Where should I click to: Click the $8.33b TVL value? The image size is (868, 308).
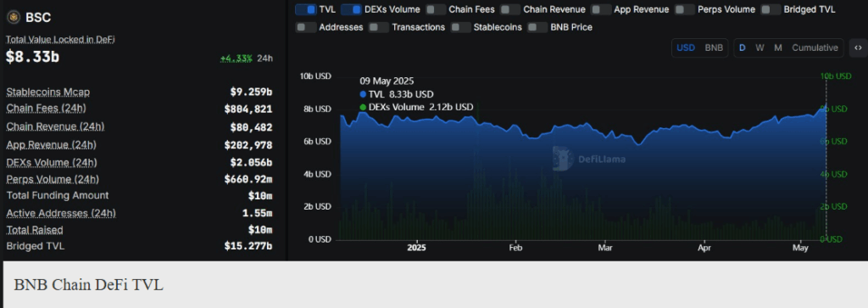tap(33, 57)
